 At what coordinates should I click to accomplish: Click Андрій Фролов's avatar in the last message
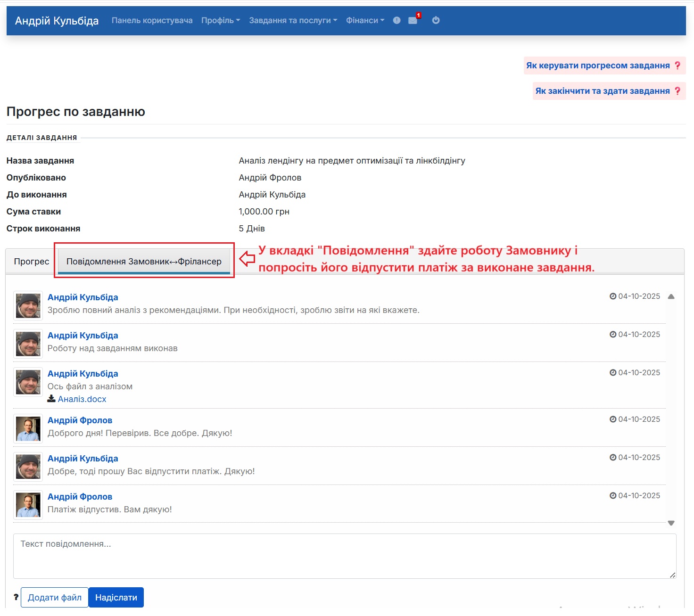coord(28,505)
